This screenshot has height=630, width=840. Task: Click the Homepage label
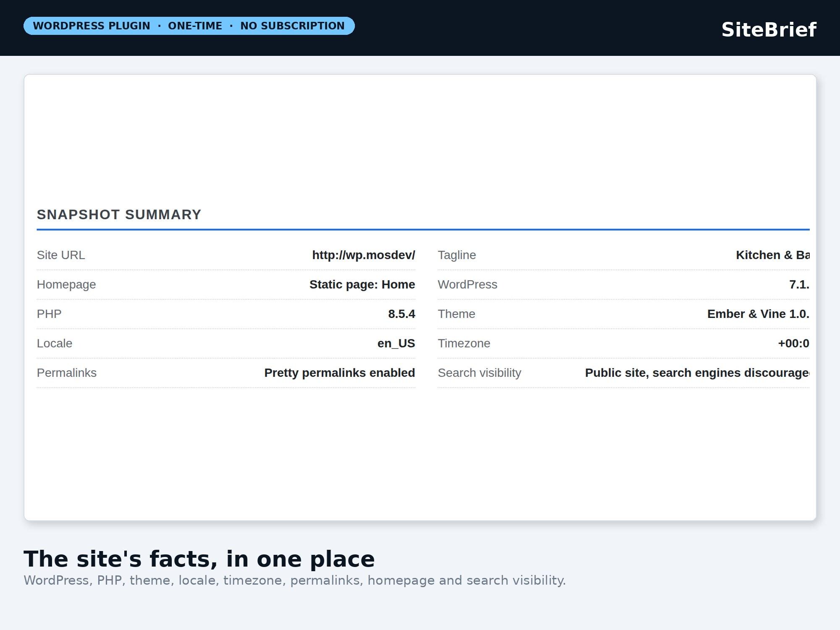pos(66,284)
